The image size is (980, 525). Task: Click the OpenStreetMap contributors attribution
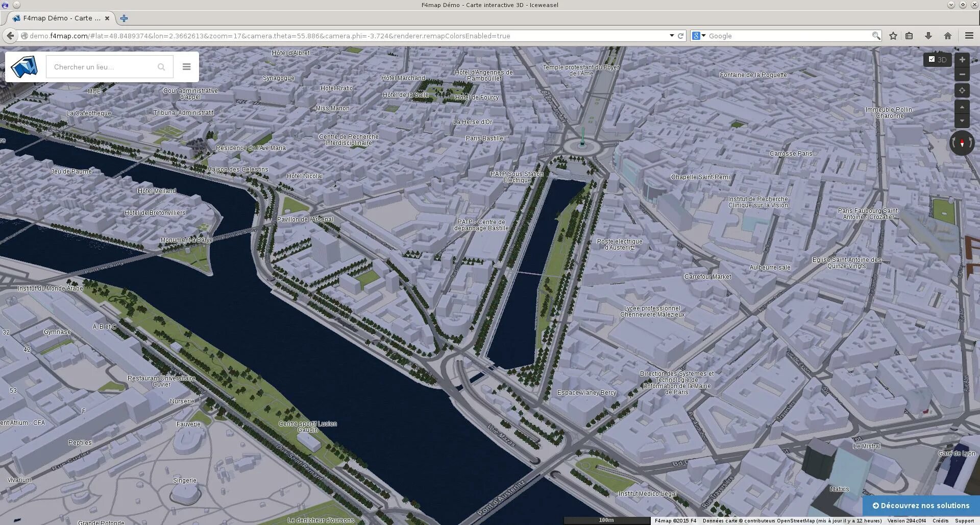click(x=792, y=521)
